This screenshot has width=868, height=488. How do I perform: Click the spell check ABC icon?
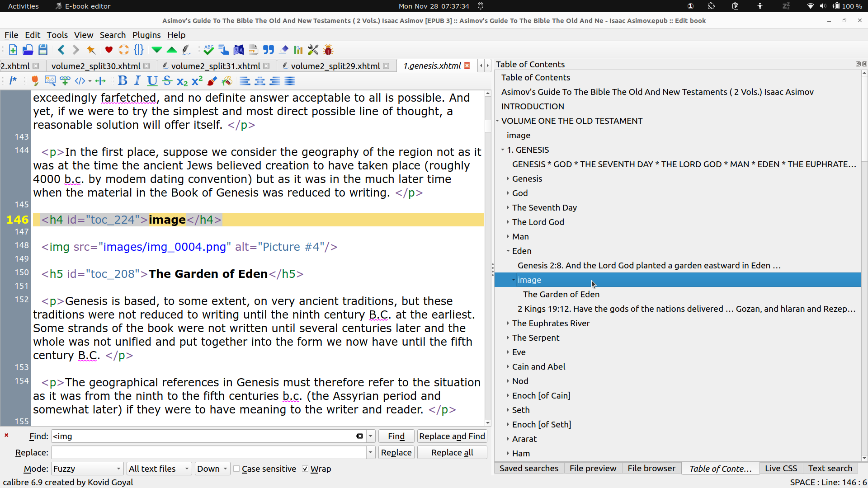tap(208, 50)
